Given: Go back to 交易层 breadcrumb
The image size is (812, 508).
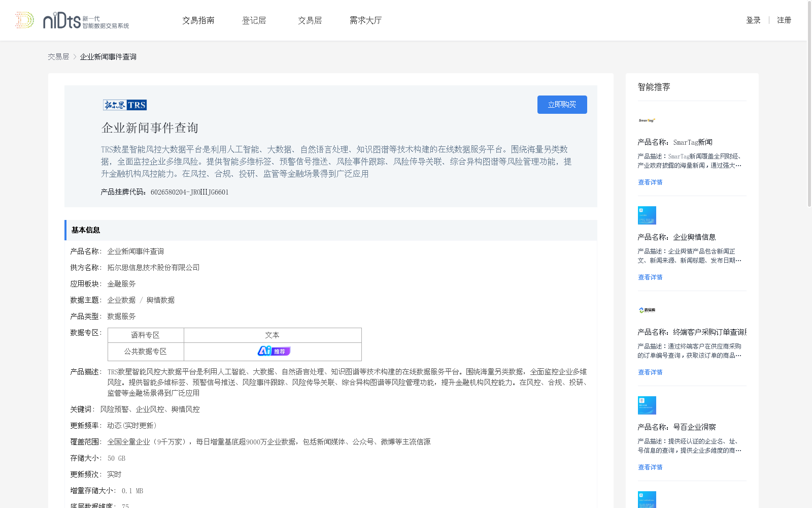Looking at the screenshot, I should 58,57.
